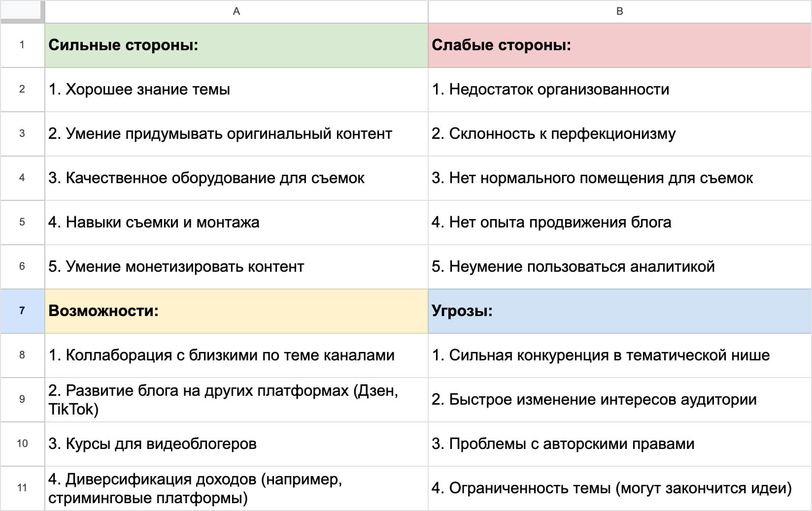Click cell '3. Качественное оборудование для съемок'

click(x=236, y=178)
